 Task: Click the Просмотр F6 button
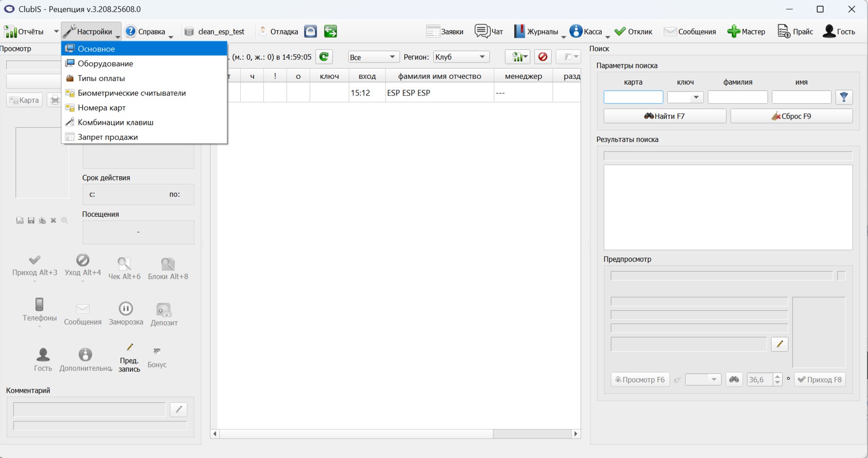[x=640, y=380]
